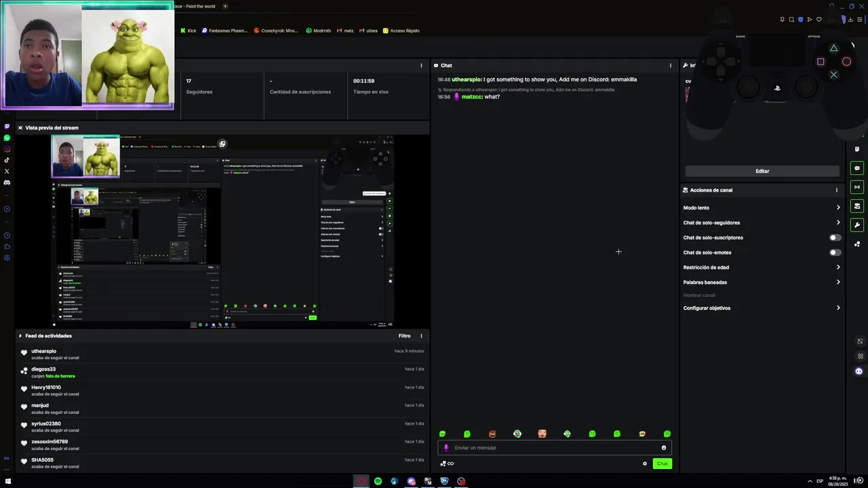Open chat settings gear icon

click(x=645, y=464)
